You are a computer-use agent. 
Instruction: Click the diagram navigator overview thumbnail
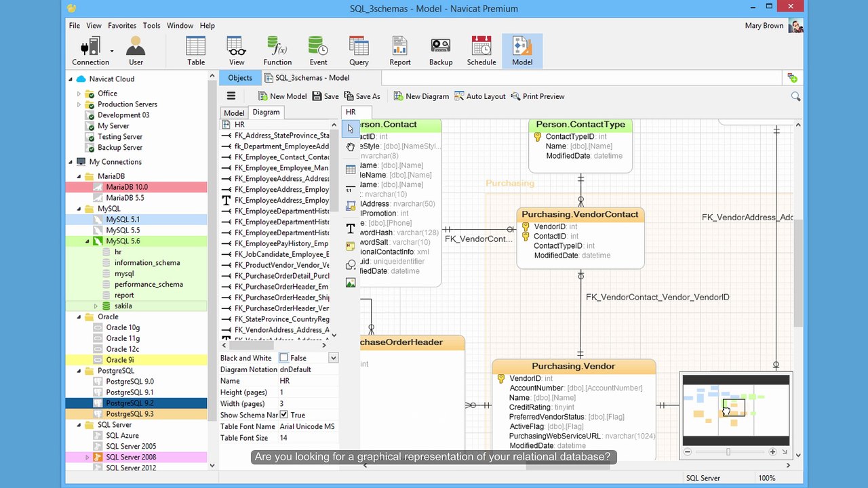[x=736, y=409]
